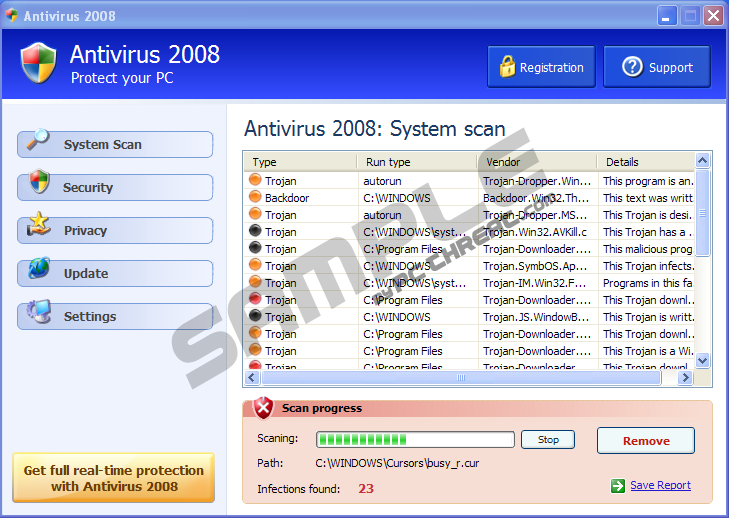The height and width of the screenshot is (518, 729).
Task: Open the Save Report link
Action: (660, 485)
